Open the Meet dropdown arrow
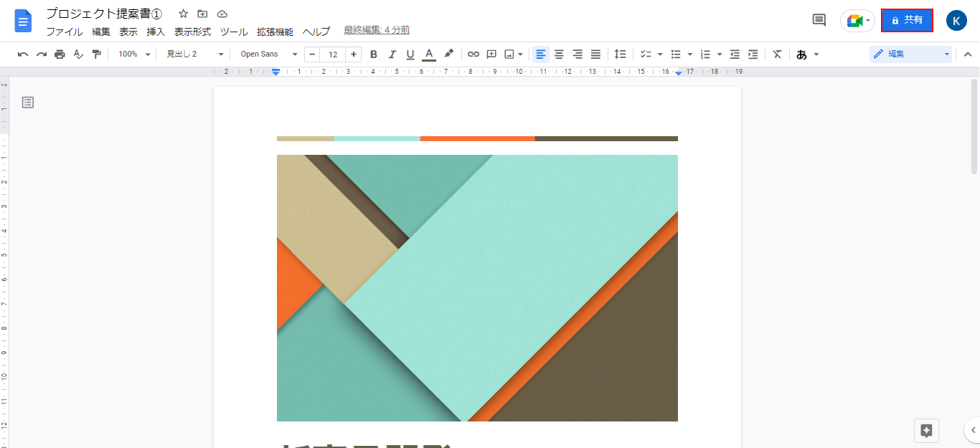 868,21
